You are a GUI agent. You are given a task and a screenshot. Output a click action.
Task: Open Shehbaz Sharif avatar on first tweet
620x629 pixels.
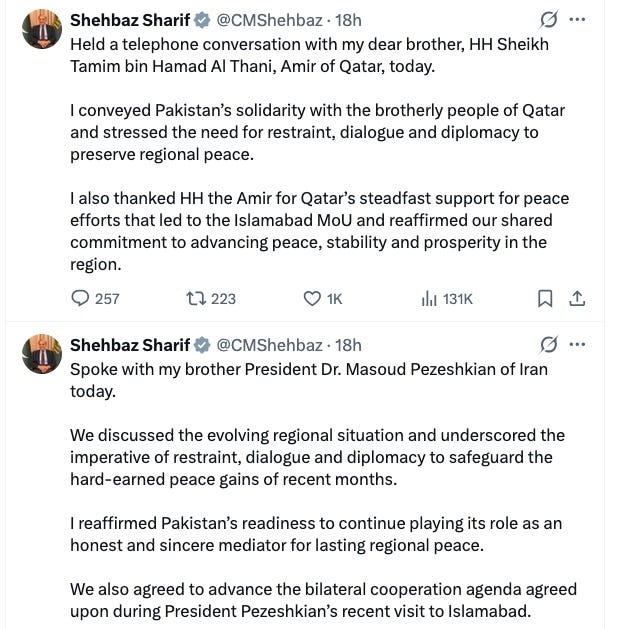(x=42, y=29)
